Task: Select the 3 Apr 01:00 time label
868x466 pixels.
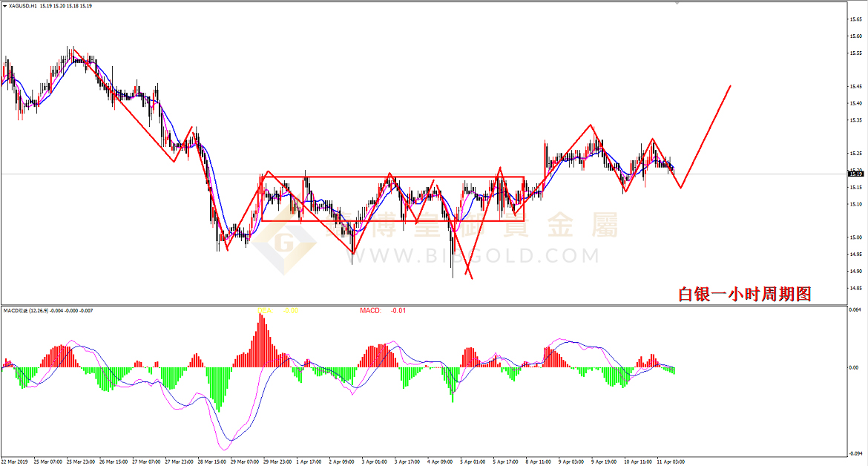Action: pyautogui.click(x=375, y=462)
